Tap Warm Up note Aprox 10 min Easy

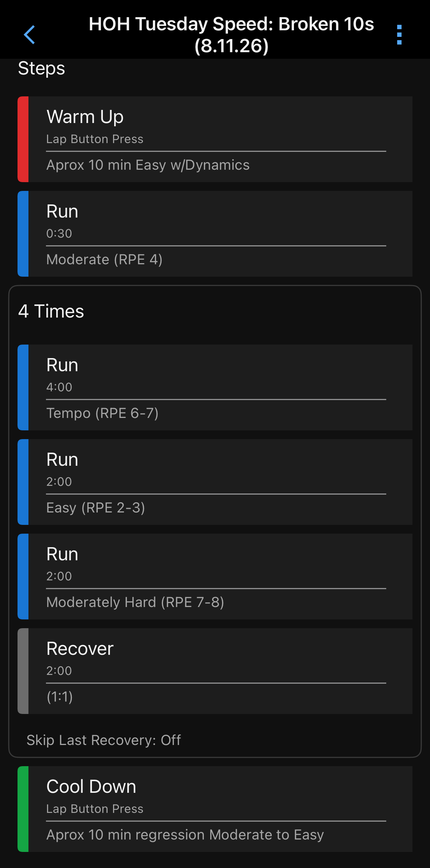[x=148, y=165]
